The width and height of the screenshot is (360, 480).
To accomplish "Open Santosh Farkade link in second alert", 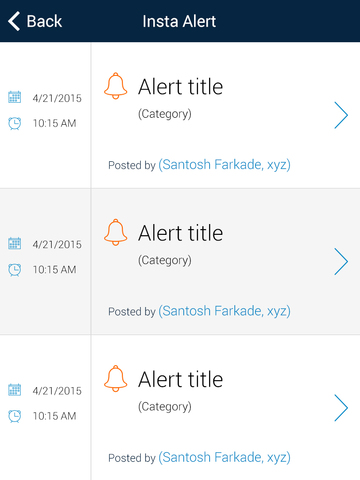I will click(224, 311).
